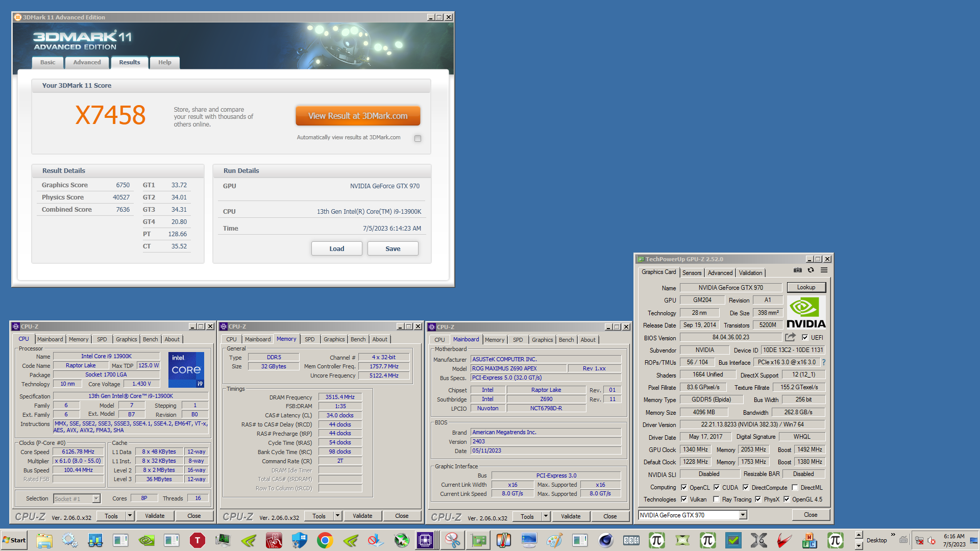Open the Help tab in 3DMark 11
980x551 pixels.
[165, 62]
